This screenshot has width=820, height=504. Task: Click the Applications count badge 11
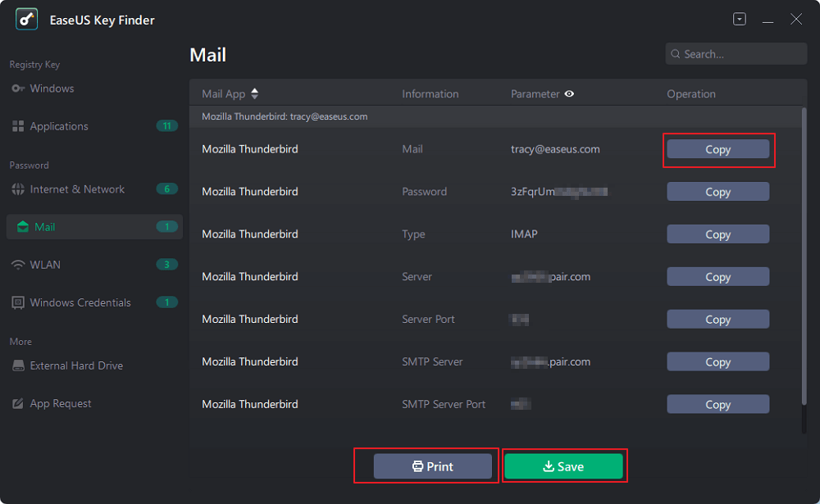(x=166, y=126)
